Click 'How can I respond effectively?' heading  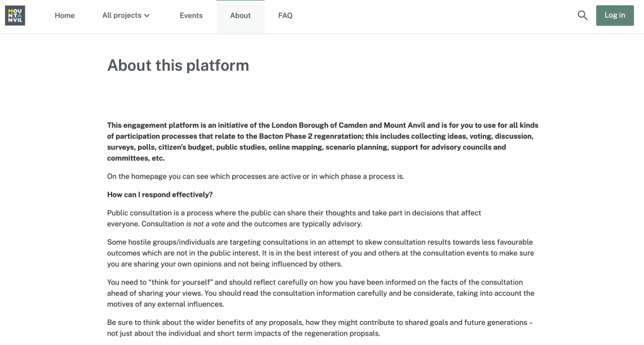tap(160, 194)
